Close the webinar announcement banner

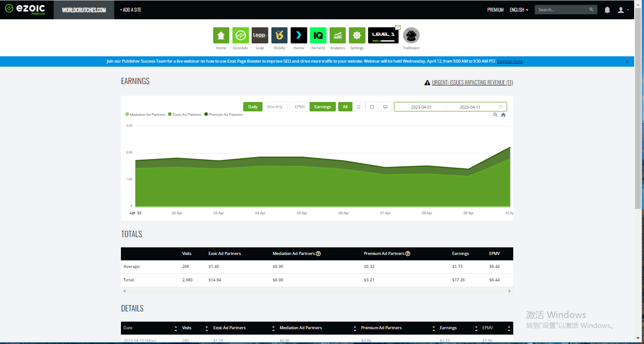627,62
